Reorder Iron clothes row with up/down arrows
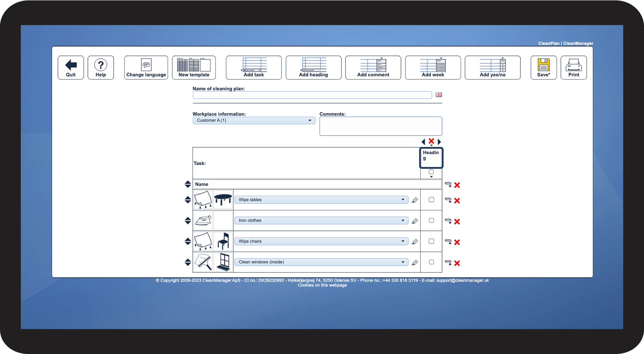This screenshot has width=644, height=354. point(188,221)
